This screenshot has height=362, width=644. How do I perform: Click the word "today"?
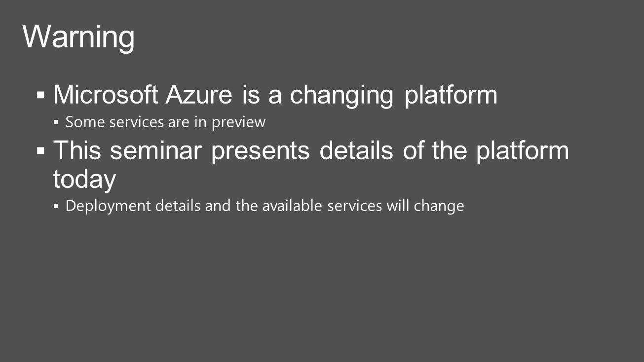(x=84, y=180)
